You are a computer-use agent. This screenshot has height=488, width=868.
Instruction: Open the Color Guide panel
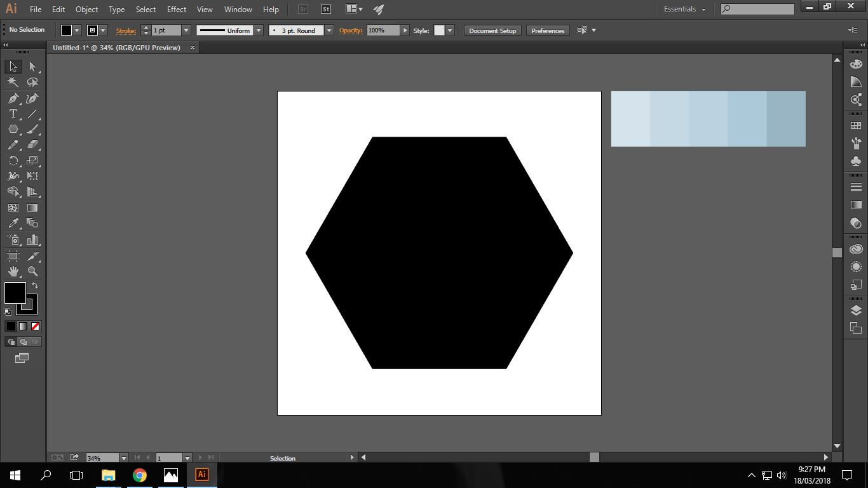pyautogui.click(x=856, y=81)
